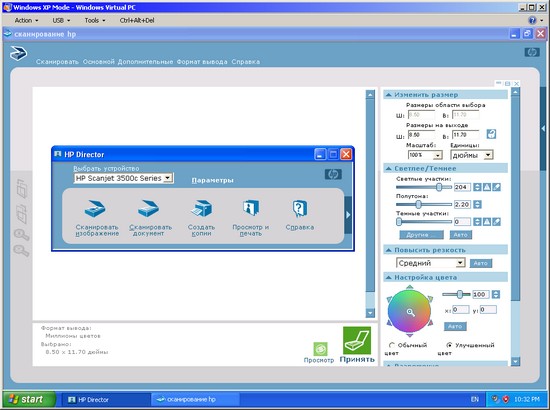Click the Светлые участки slider handle
550x410 pixels.
[439, 187]
